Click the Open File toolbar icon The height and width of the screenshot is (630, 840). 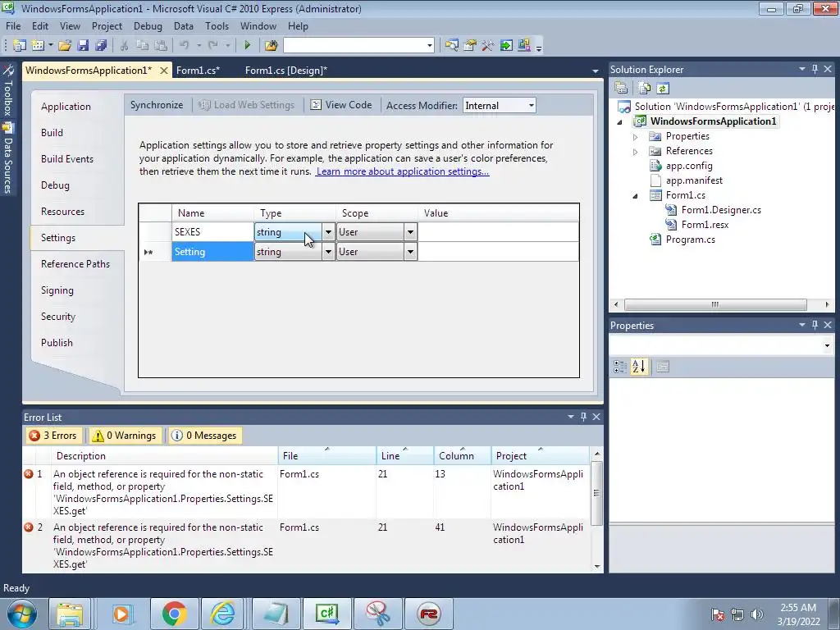[x=65, y=46]
